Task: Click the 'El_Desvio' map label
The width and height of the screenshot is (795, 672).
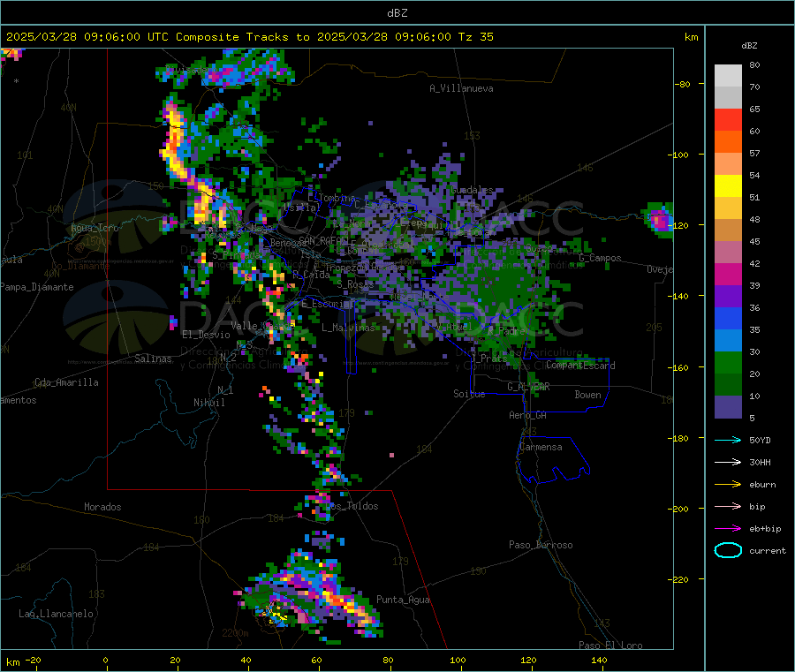Action: coord(206,335)
